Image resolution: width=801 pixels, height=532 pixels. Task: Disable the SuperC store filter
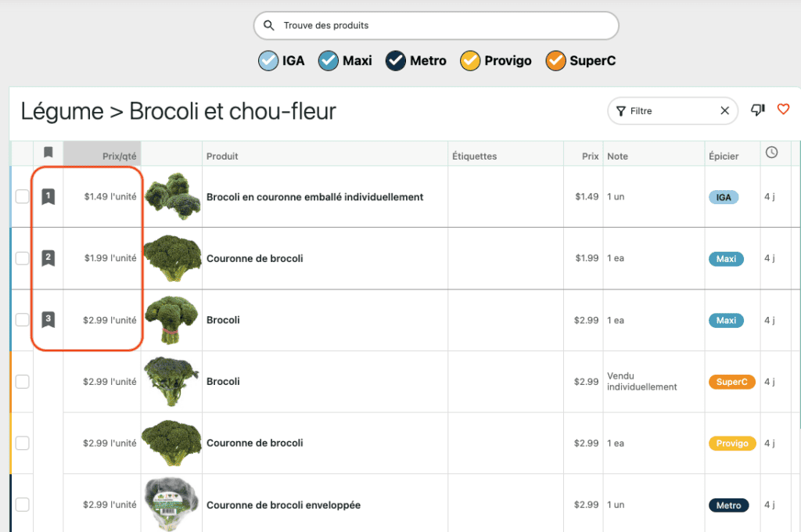click(555, 60)
